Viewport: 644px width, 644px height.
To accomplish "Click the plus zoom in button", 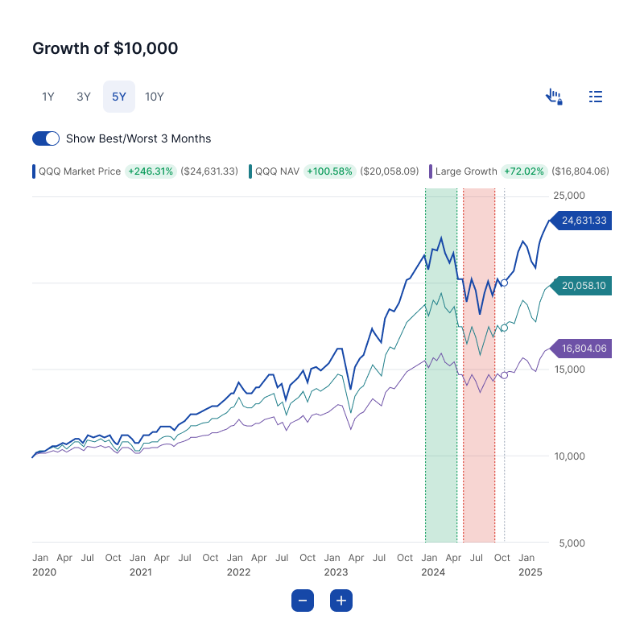I will 341,601.
